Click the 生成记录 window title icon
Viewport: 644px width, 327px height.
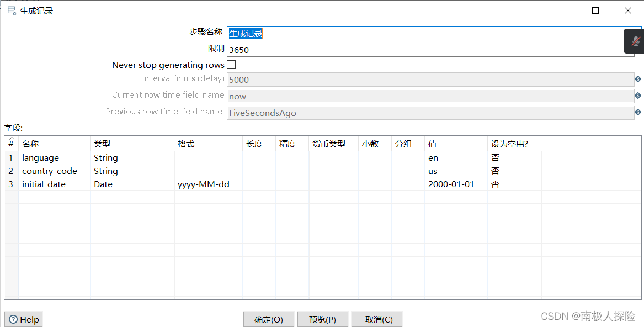(12, 10)
